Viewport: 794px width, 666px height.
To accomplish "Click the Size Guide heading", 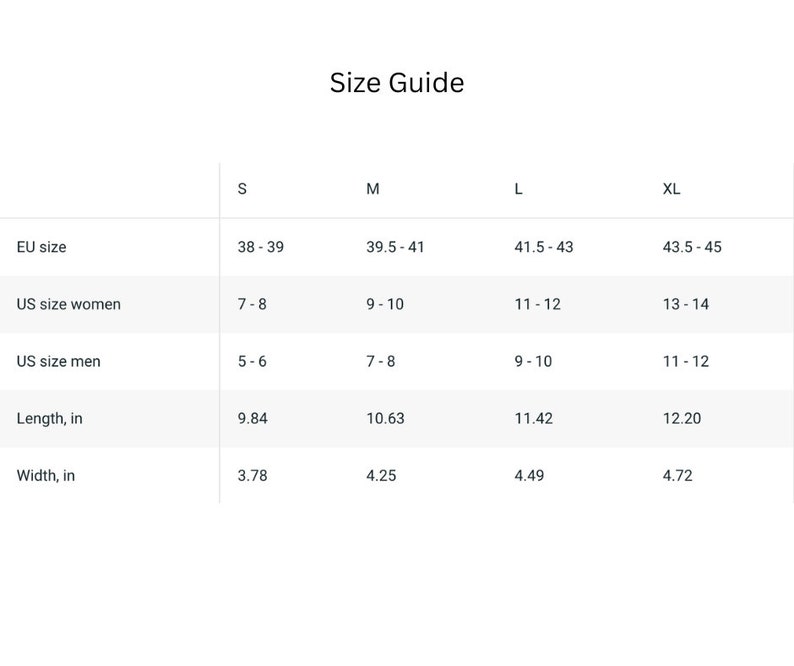I will (397, 83).
